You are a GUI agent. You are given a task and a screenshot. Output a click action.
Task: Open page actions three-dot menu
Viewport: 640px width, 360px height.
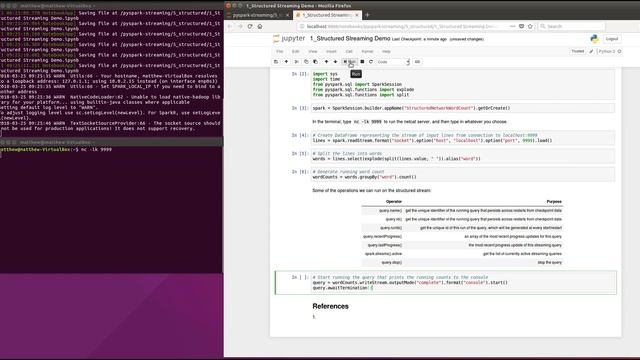513,26
